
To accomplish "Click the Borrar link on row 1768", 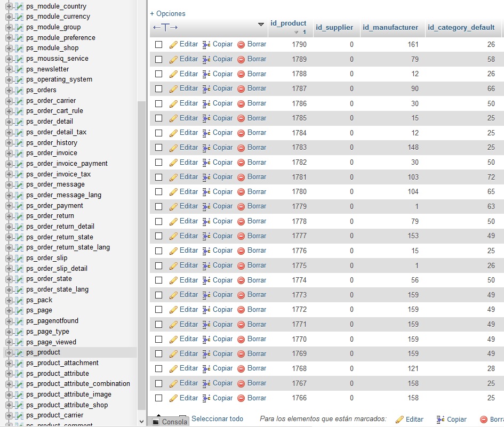I will [257, 368].
